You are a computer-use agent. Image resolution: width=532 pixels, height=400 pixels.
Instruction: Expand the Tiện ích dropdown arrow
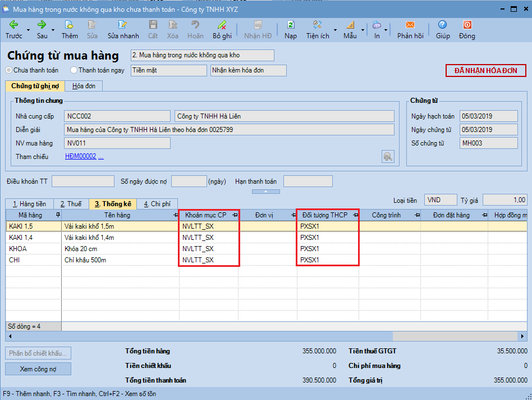click(336, 30)
